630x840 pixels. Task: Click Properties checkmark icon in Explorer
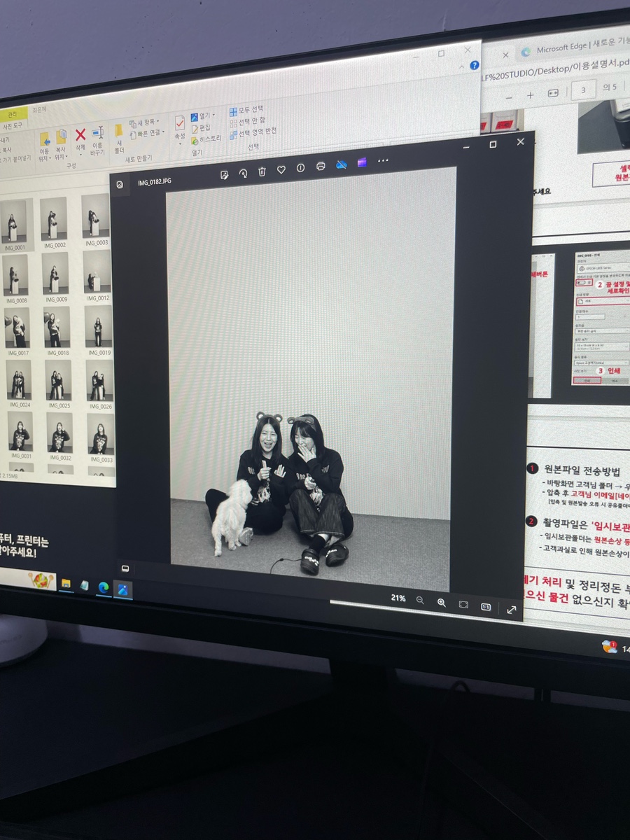(x=180, y=124)
